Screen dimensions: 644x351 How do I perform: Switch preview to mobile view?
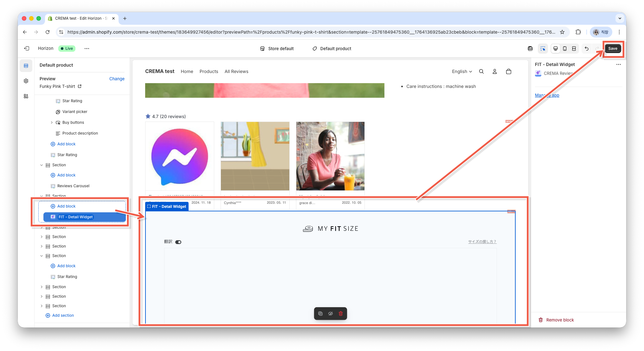564,49
